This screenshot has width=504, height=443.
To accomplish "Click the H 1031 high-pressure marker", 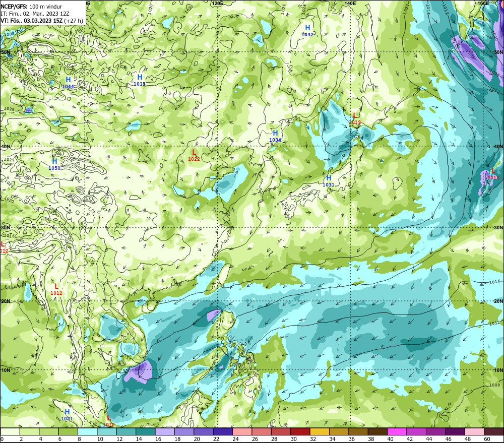I will click(x=329, y=180).
